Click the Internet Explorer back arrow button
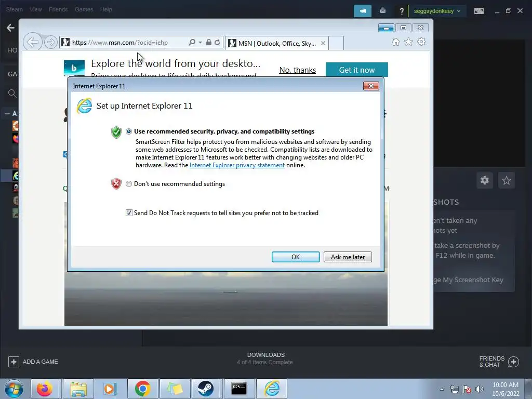This screenshot has height=399, width=532. click(33, 42)
